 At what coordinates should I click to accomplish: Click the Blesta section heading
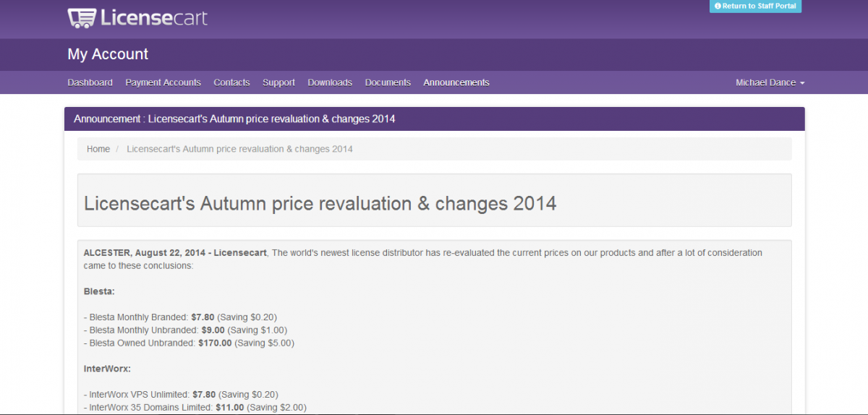(x=100, y=291)
